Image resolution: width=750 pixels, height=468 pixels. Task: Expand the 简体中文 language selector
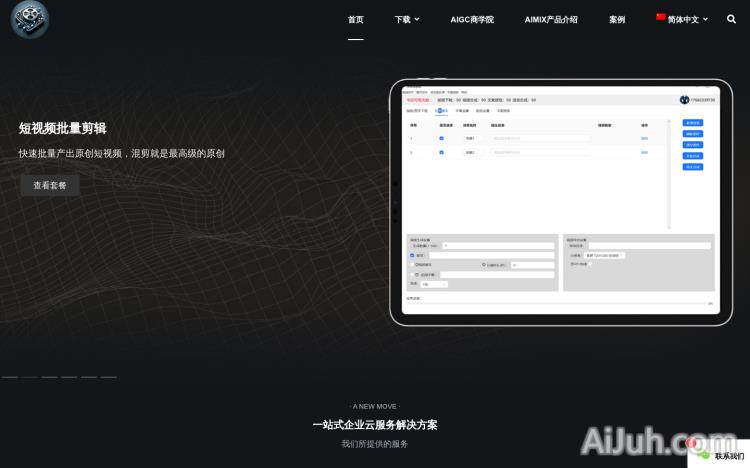(682, 19)
